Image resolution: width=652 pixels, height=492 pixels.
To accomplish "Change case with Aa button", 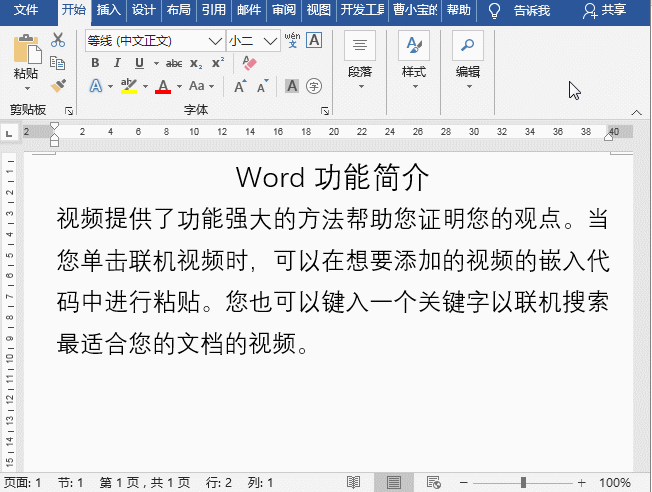I will pos(197,86).
